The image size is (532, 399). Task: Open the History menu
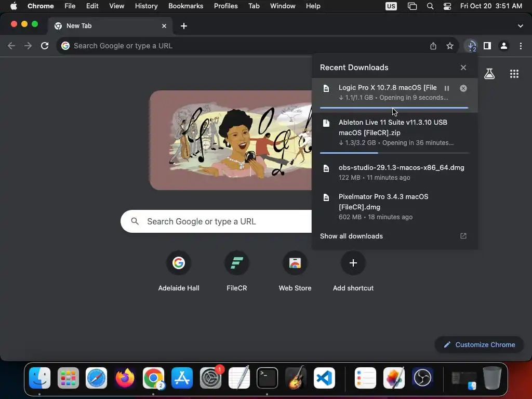146,6
